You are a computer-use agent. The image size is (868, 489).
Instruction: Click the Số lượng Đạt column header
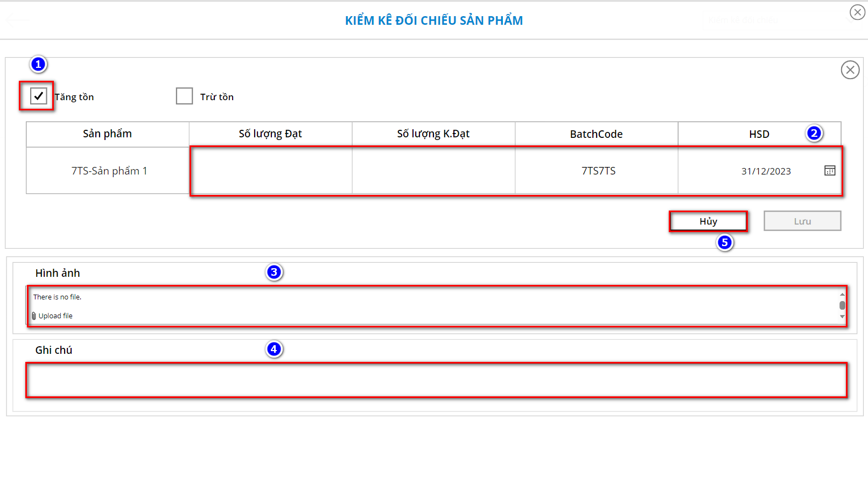click(x=271, y=134)
